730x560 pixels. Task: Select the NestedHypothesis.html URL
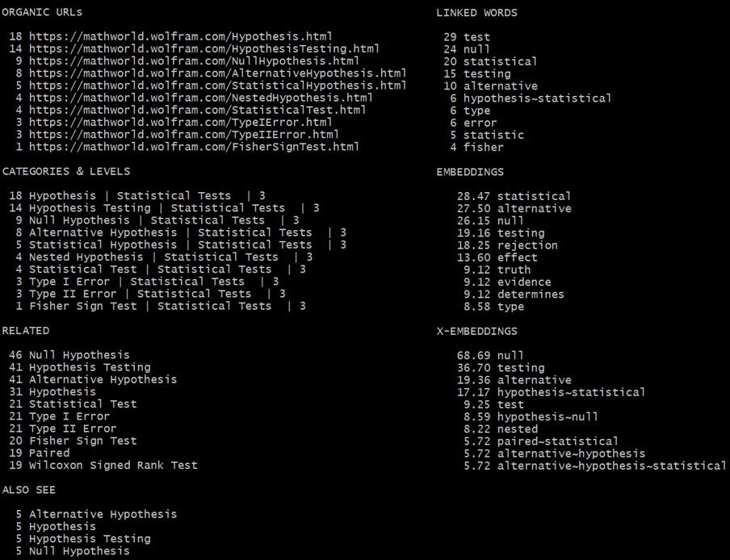pyautogui.click(x=200, y=98)
